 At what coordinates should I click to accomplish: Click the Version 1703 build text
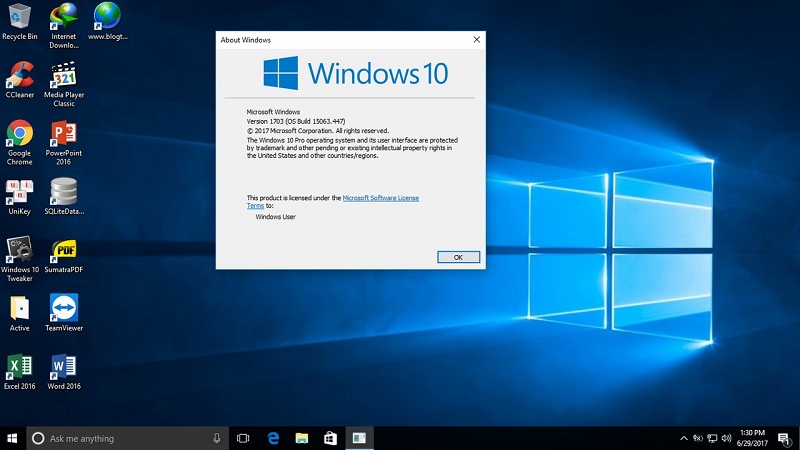296,121
